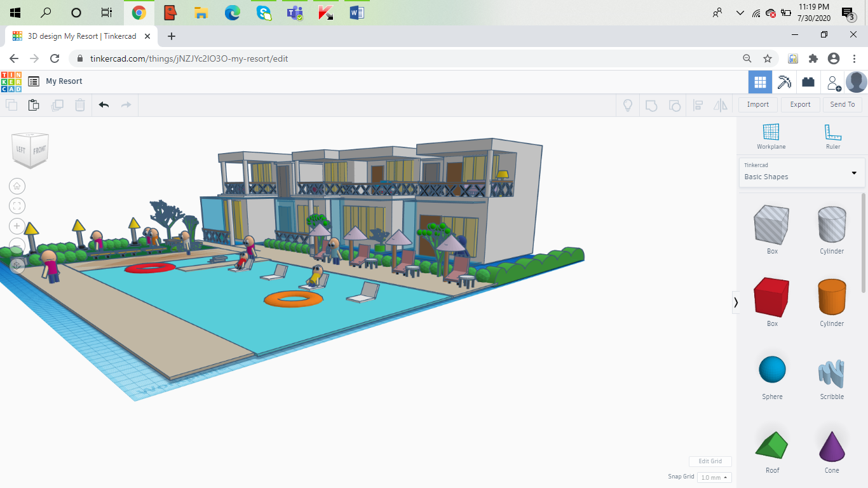
Task: Open the Windows notification center
Action: (x=848, y=13)
